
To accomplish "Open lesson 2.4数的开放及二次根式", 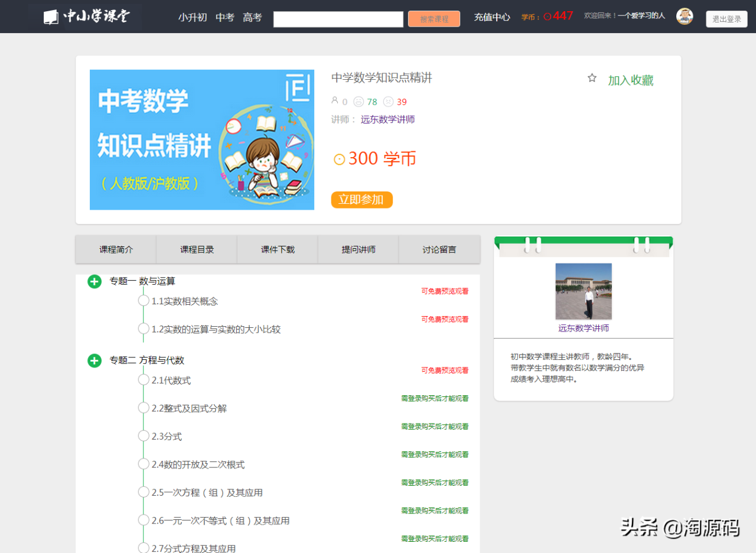I will (x=198, y=464).
